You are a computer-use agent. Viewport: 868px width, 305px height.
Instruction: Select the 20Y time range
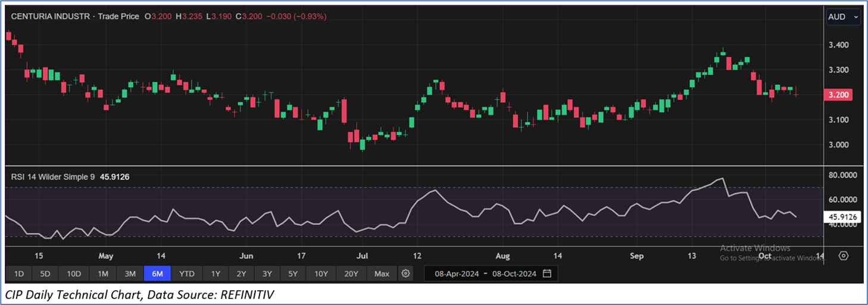[351, 273]
